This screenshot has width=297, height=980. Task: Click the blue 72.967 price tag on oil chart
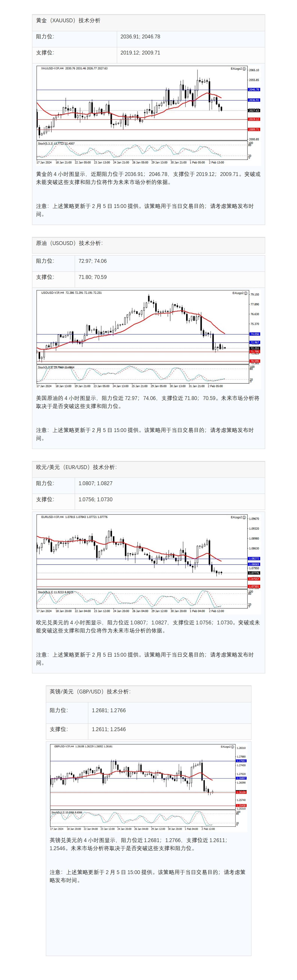click(x=254, y=343)
